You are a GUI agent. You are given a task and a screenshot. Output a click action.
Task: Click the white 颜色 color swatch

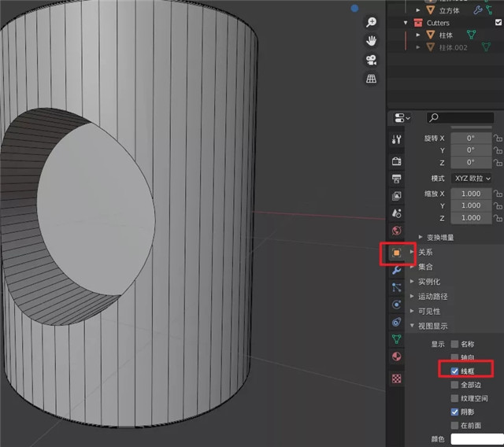tap(476, 439)
